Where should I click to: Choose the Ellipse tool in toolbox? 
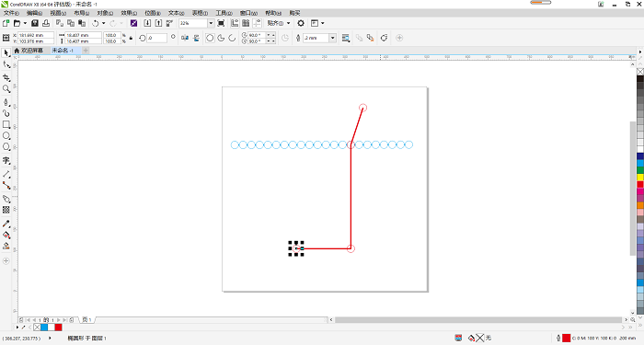point(6,135)
